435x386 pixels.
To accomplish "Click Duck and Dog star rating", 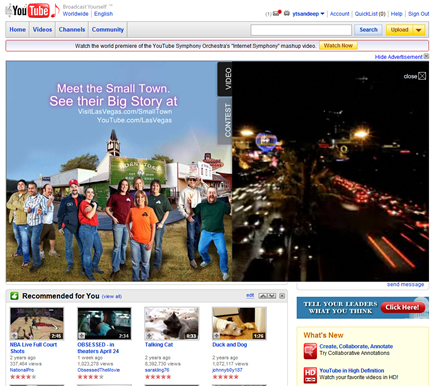I will coord(226,377).
